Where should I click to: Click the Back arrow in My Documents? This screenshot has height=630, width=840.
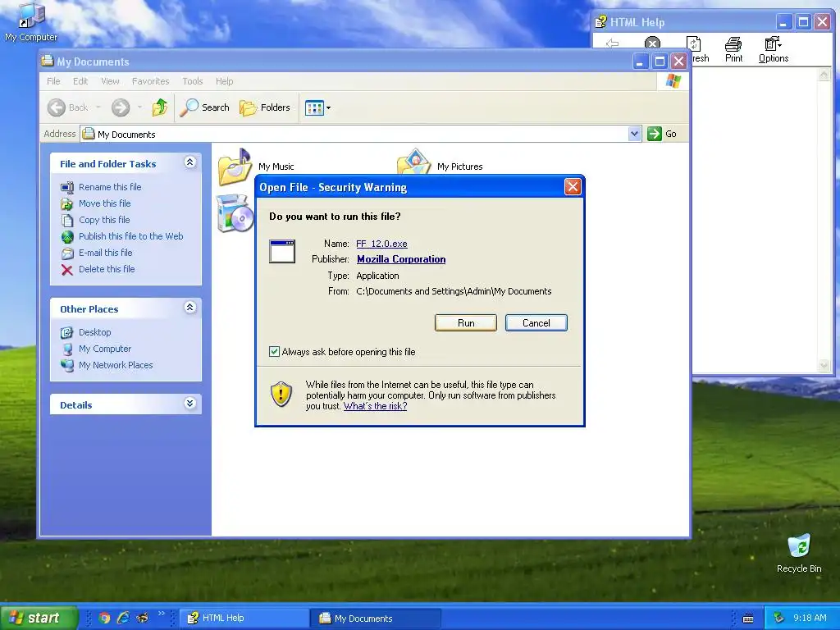tap(57, 107)
